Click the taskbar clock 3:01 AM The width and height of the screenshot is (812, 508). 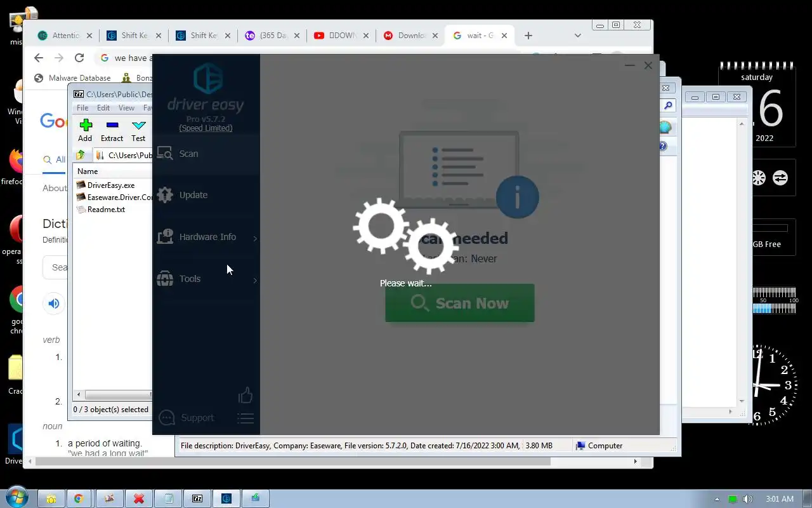780,499
